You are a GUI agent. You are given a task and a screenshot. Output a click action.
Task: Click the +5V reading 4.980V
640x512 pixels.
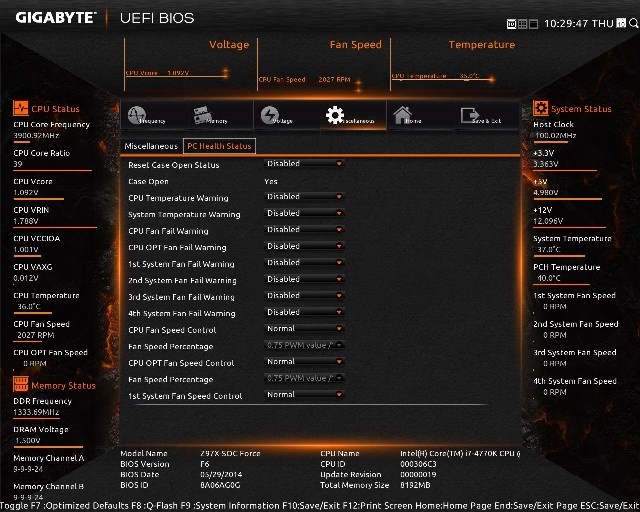pyautogui.click(x=546, y=192)
